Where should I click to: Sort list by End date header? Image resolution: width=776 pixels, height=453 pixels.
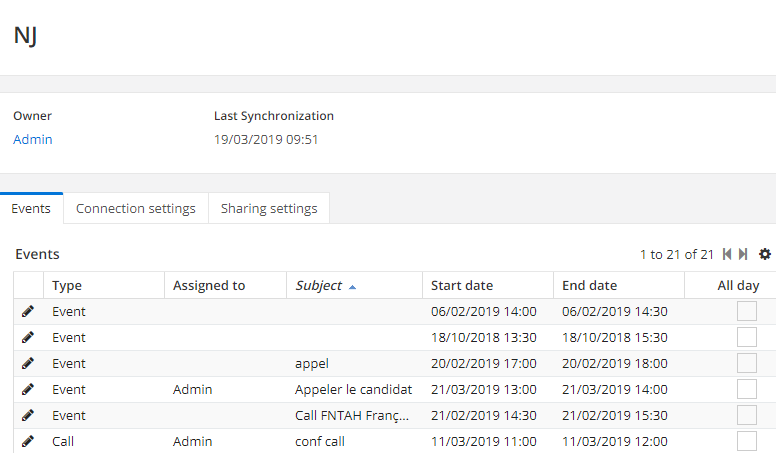coord(589,286)
